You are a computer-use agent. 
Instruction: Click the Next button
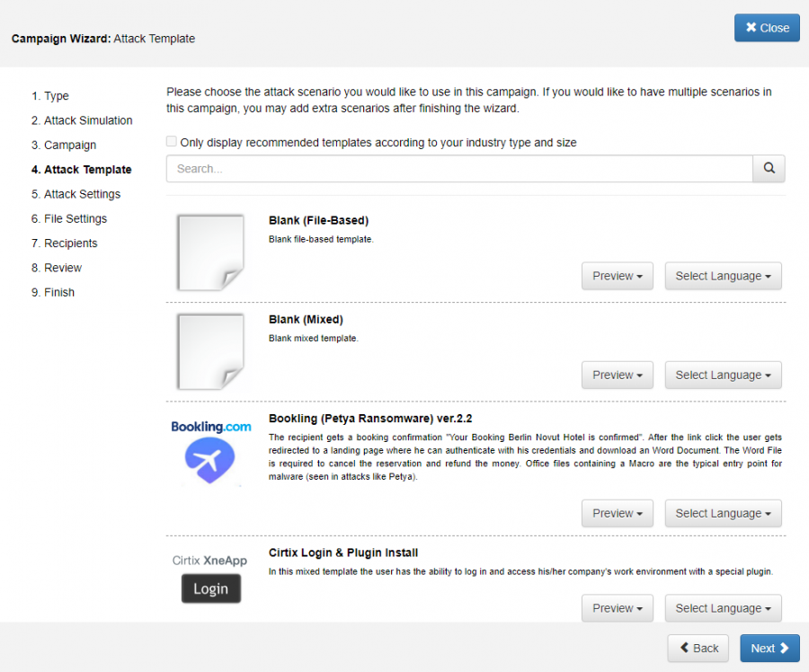point(769,648)
